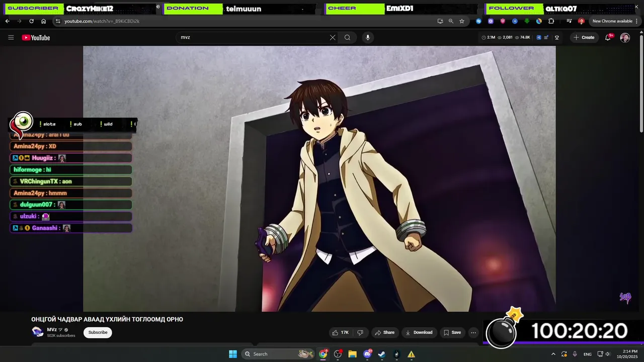Click the microphone tray icon

tap(575, 354)
